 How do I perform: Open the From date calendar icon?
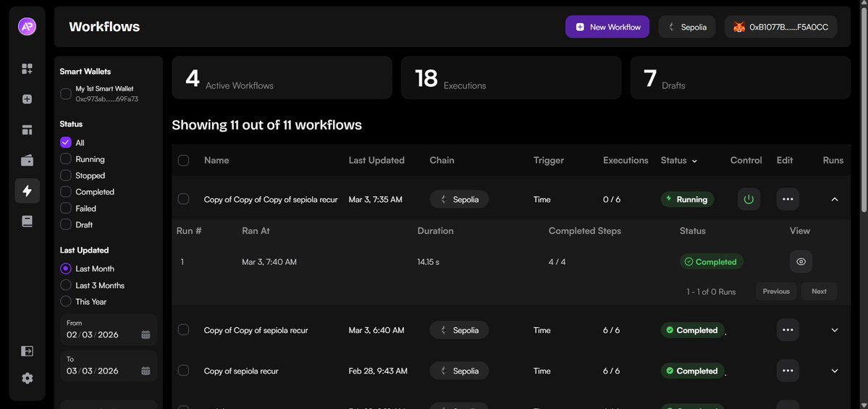coord(146,335)
